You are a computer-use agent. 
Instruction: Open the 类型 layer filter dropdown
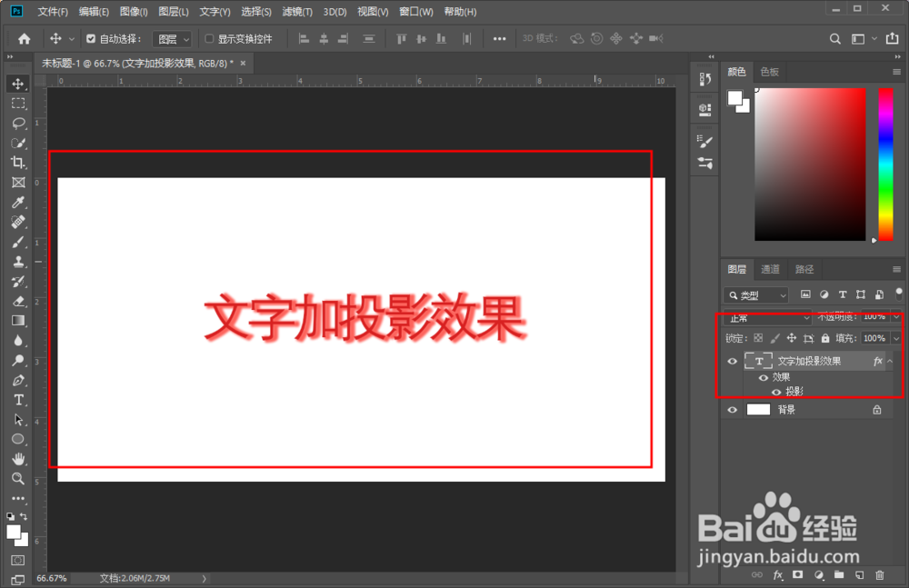coord(756,295)
